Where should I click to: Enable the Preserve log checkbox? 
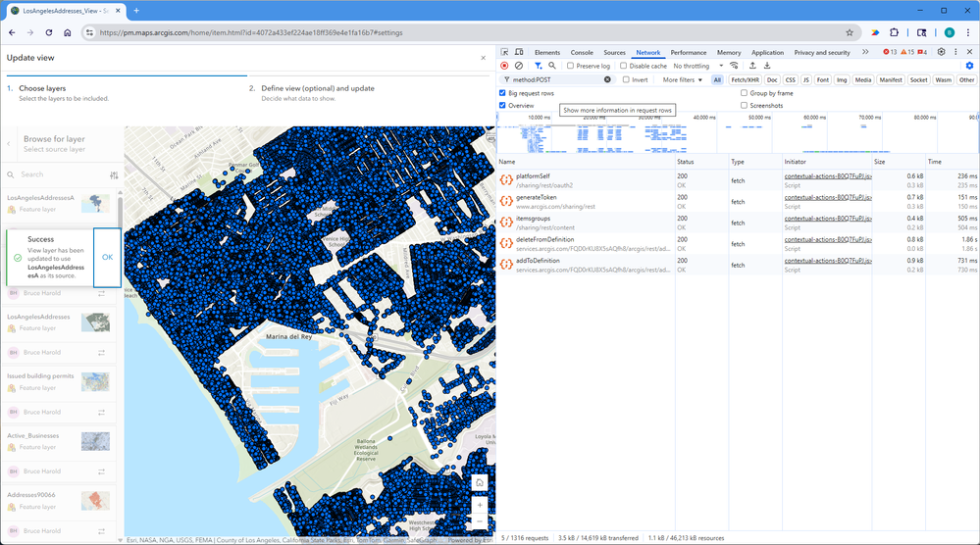point(571,66)
